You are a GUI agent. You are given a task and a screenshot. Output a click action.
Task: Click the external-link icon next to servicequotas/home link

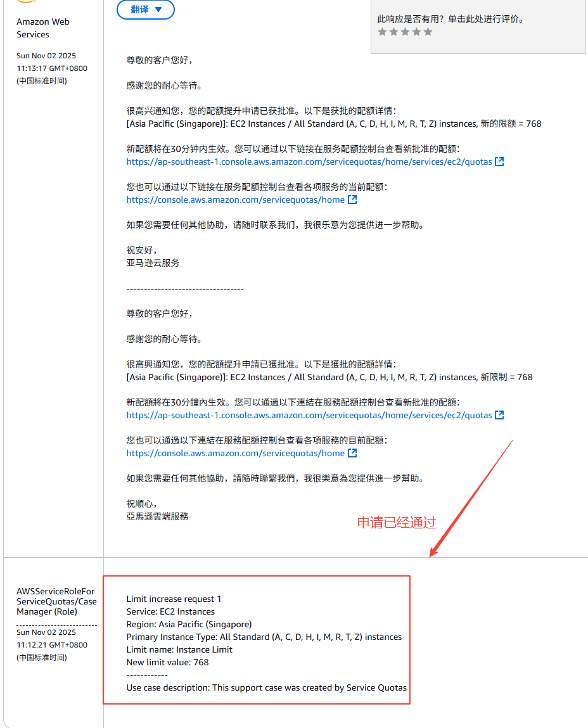coord(352,199)
